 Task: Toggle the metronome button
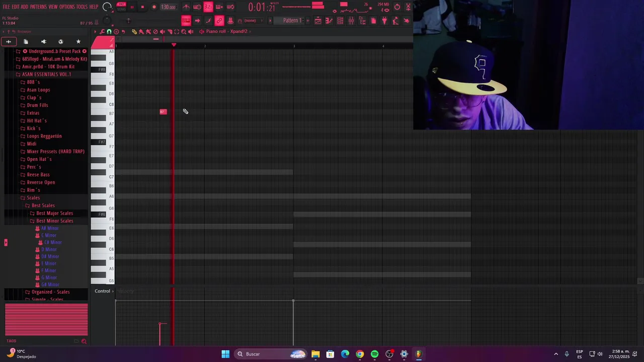[186, 7]
